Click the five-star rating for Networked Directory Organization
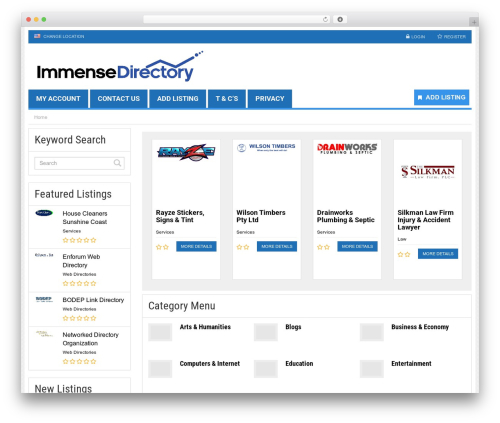Screen dimensions: 500x423 tap(79, 361)
